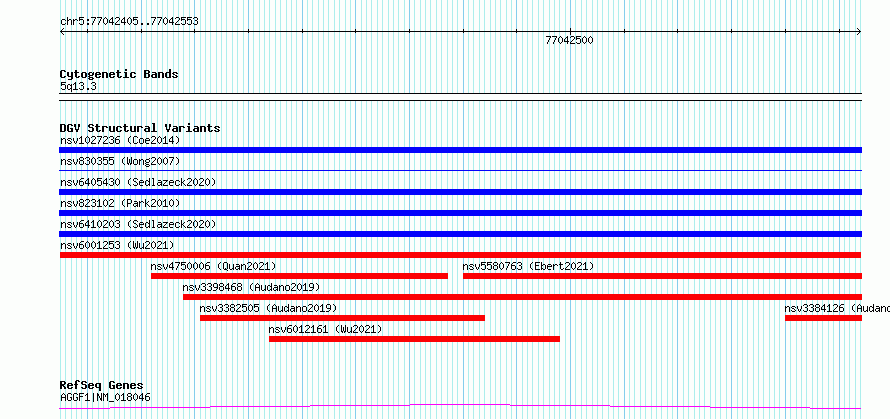Select the nsv6410203 (Sedlazeck2020) text label
Viewport: 890px width, 419px height.
[138, 224]
